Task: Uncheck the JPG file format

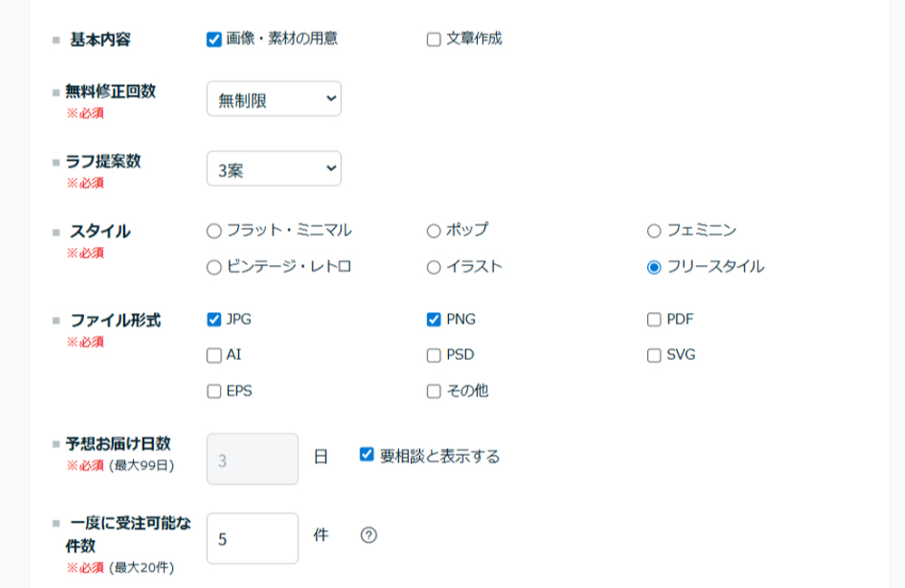Action: coord(214,319)
